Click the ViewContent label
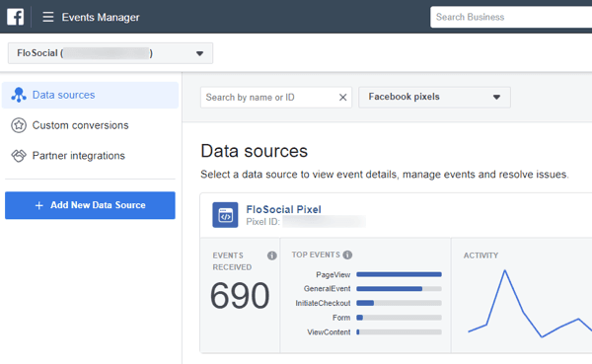592x364 pixels. pyautogui.click(x=329, y=332)
